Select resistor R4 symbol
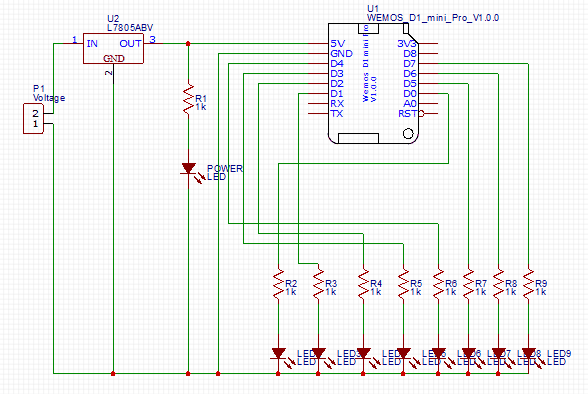This screenshot has width=588, height=394. (363, 284)
